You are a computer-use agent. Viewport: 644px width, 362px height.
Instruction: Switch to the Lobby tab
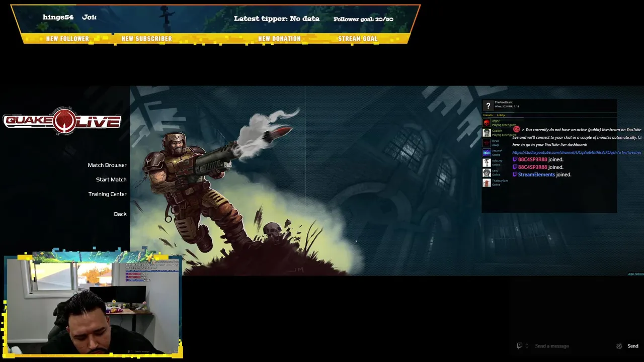coord(501,115)
